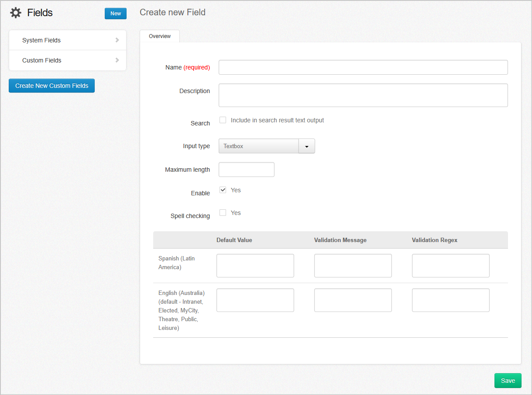Viewport: 532px width, 395px height.
Task: Select the Textbox input type combo box
Action: click(258, 146)
